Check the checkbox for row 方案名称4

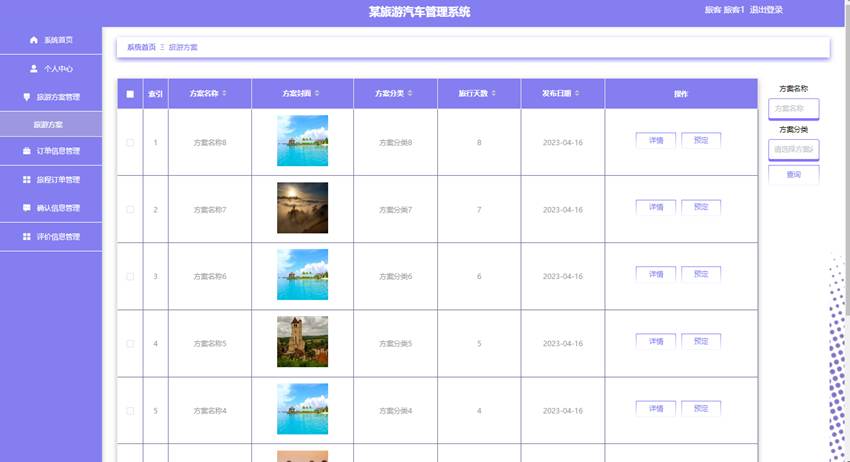pyautogui.click(x=130, y=411)
